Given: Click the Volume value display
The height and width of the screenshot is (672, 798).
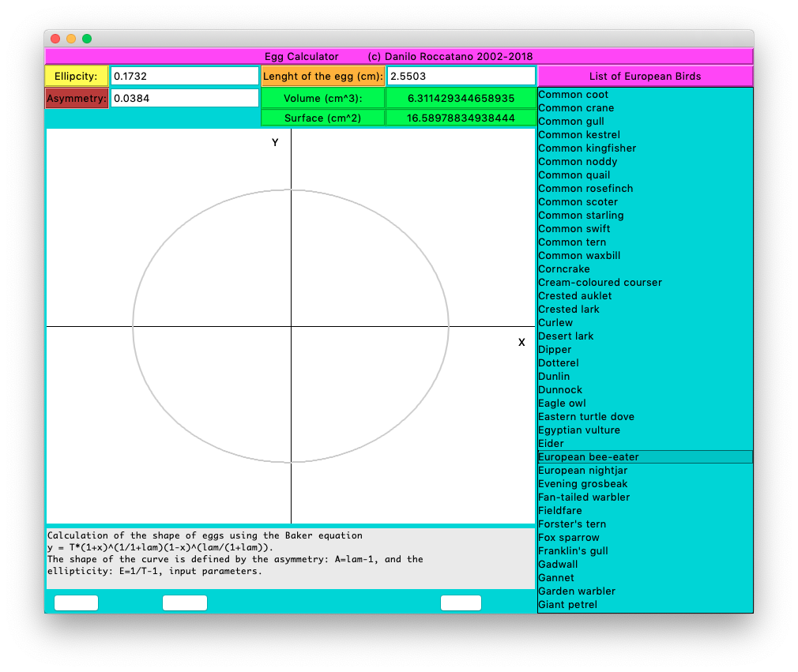Looking at the screenshot, I should 461,99.
